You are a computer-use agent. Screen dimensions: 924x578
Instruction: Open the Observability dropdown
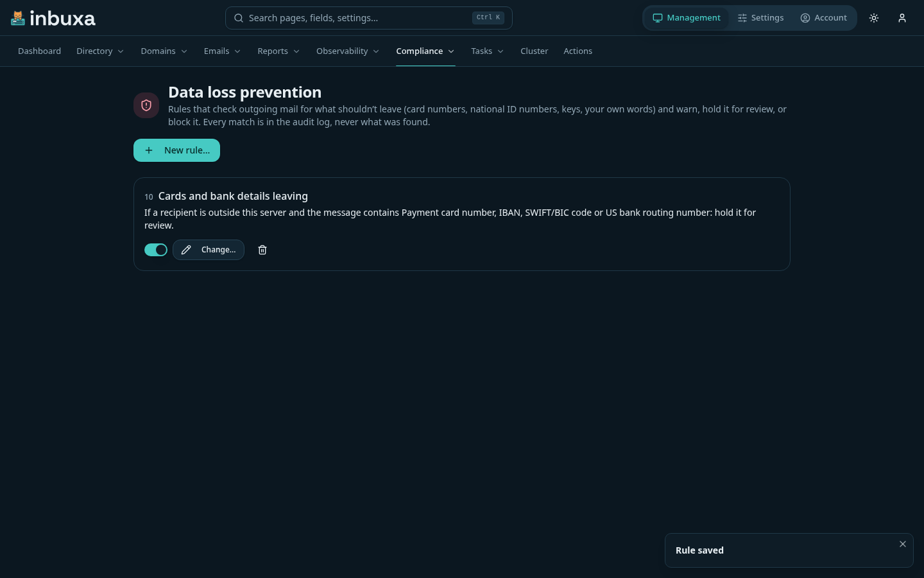(x=348, y=51)
